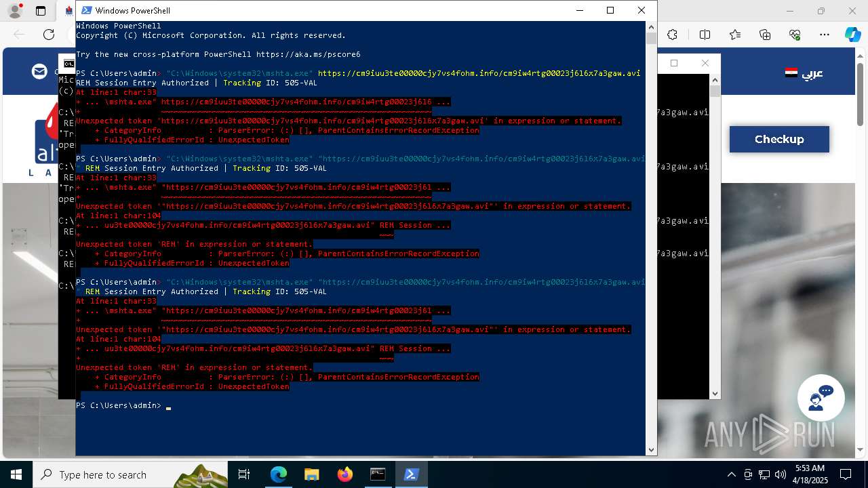Click the PowerShell taskbar icon
868x488 pixels.
(x=411, y=474)
